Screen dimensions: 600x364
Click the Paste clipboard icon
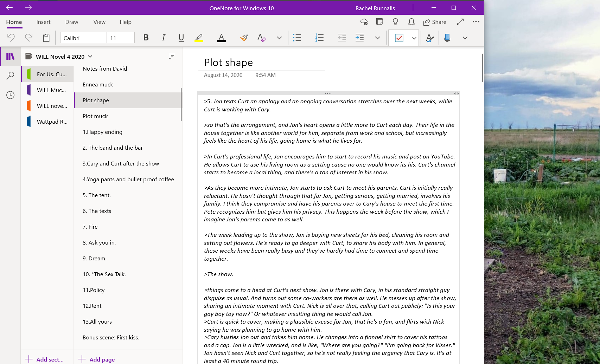click(46, 38)
